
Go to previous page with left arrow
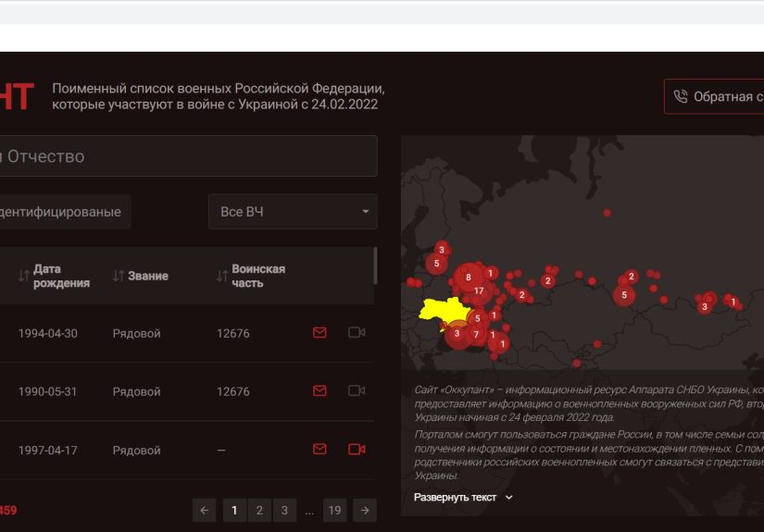coord(205,510)
